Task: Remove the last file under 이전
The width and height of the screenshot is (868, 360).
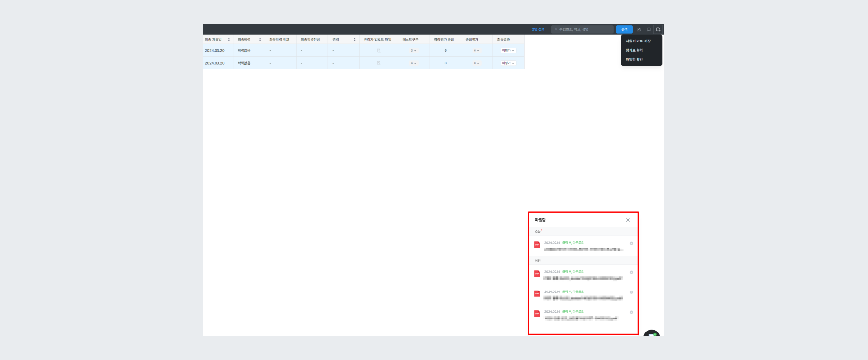Action: pyautogui.click(x=631, y=312)
